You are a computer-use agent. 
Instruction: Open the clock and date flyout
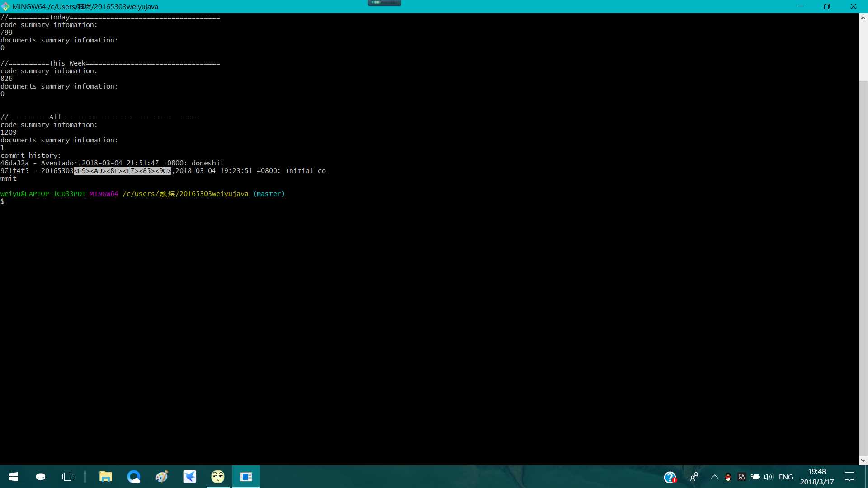click(817, 477)
